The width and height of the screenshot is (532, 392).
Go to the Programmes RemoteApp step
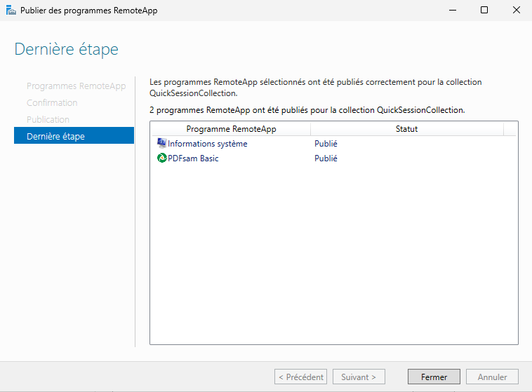[x=76, y=86]
